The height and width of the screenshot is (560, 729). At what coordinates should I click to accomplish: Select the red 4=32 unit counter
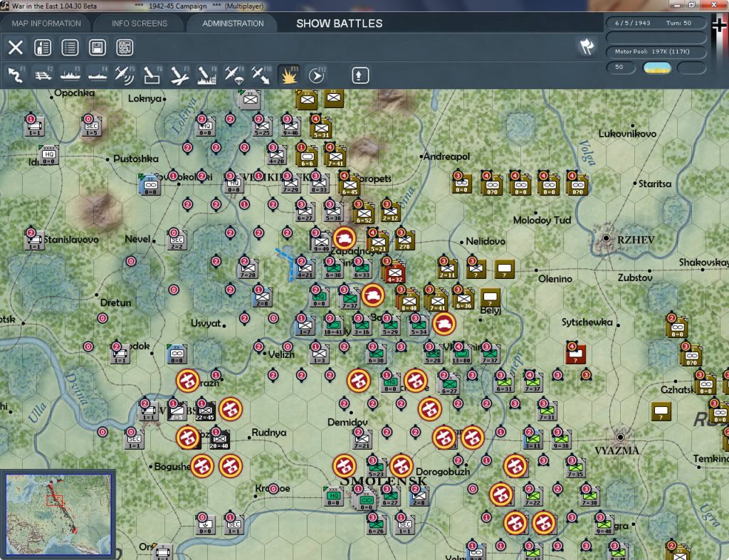tap(394, 272)
